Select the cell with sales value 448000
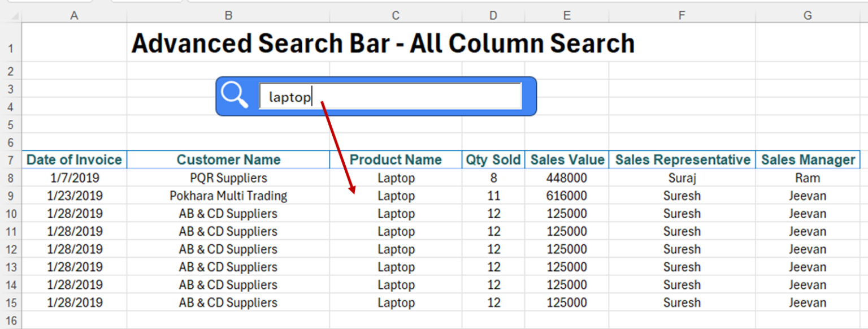 pyautogui.click(x=566, y=178)
